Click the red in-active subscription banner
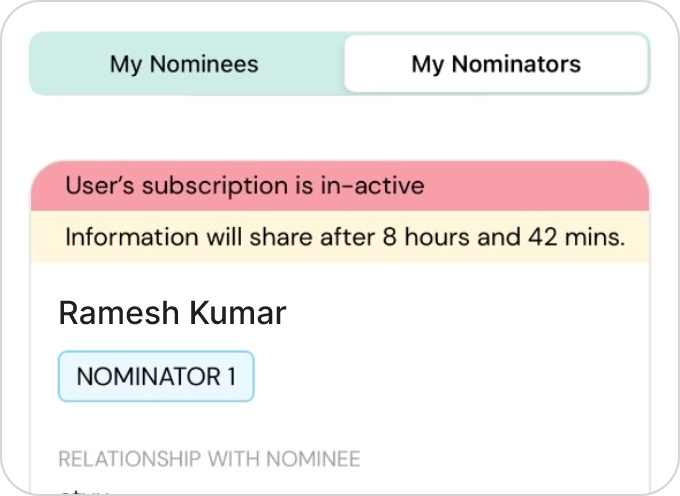Image resolution: width=680 pixels, height=496 pixels. pyautogui.click(x=340, y=186)
